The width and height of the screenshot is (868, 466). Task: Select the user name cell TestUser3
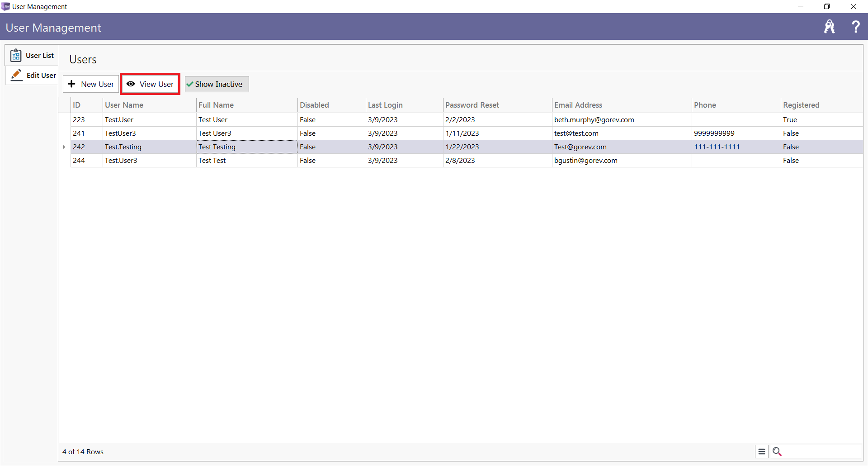pyautogui.click(x=150, y=133)
